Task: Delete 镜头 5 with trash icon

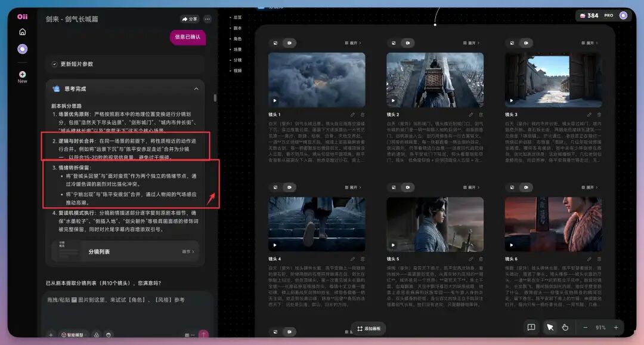Action: (481, 259)
